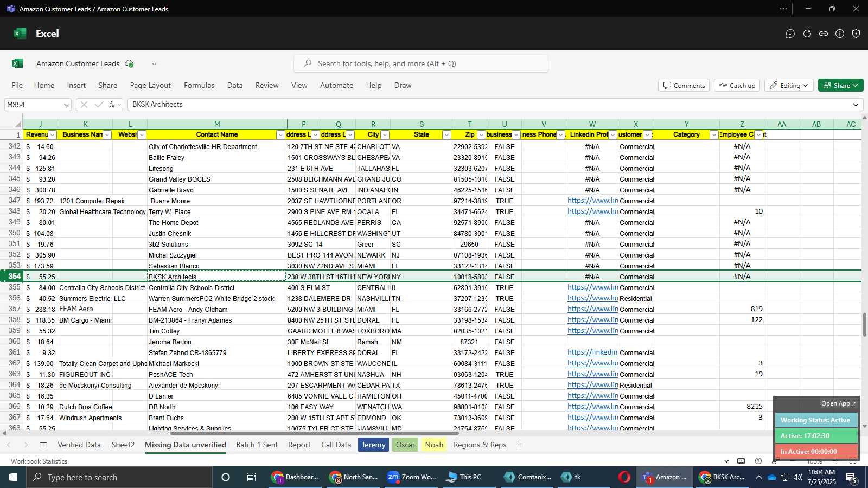Open the Editing mode dropdown
The width and height of the screenshot is (868, 488).
790,85
